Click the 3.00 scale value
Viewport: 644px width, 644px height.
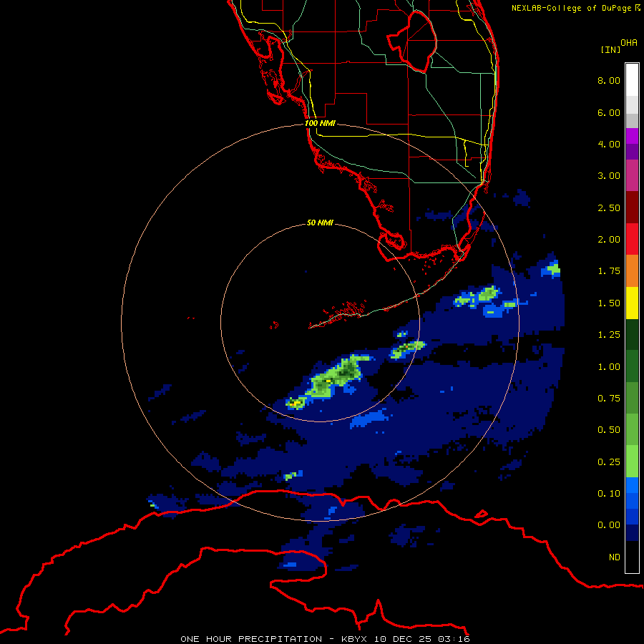point(609,176)
